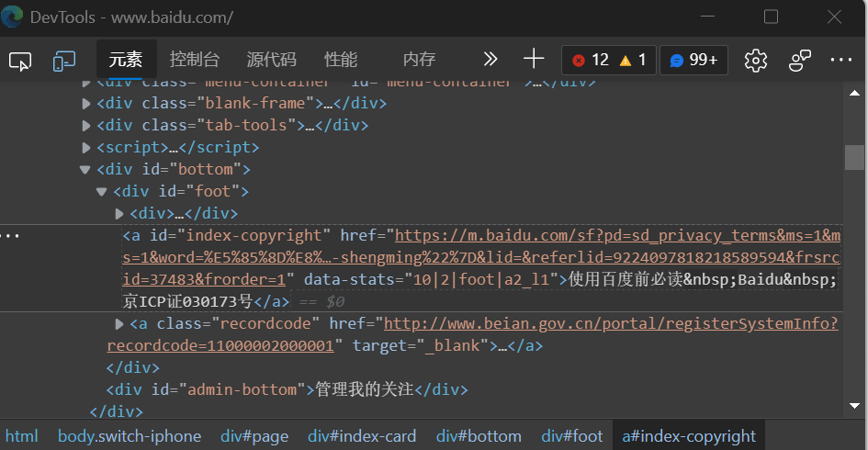The height and width of the screenshot is (450, 868).
Task: Select html in the breadcrumb
Action: click(x=22, y=436)
